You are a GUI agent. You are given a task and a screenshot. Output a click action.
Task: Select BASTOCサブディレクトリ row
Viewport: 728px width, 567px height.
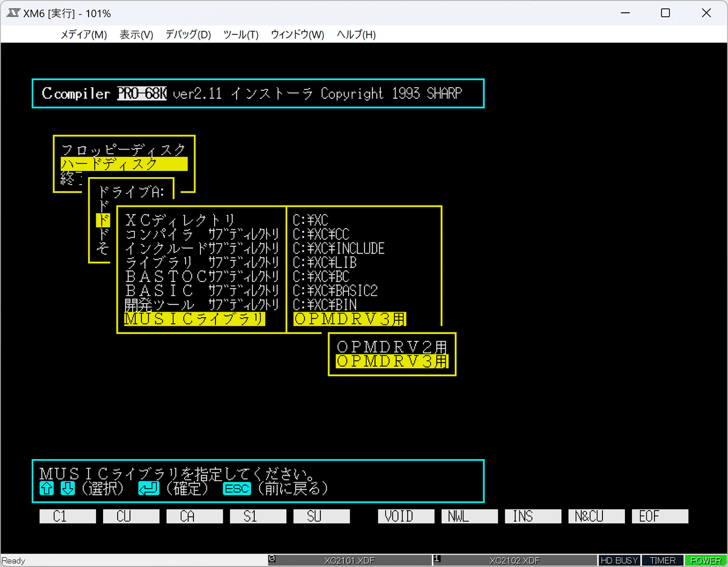(202, 277)
